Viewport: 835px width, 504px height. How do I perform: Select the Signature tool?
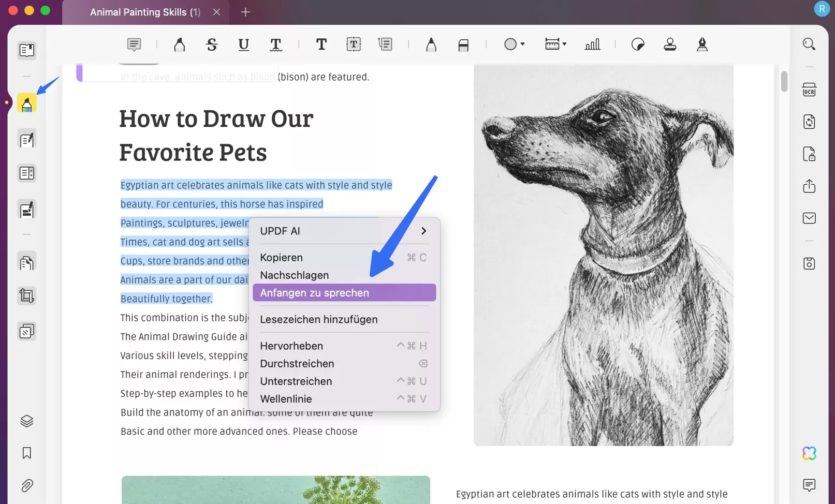point(702,45)
